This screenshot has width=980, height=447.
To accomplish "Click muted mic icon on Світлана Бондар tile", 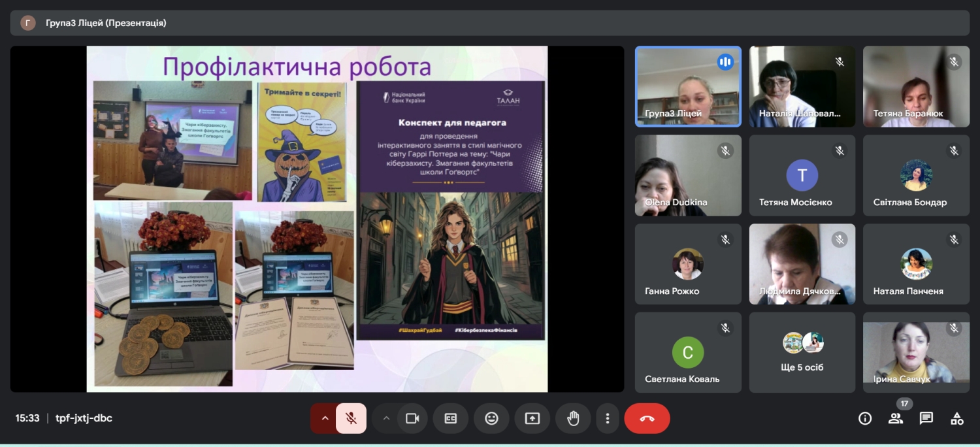I will click(954, 151).
